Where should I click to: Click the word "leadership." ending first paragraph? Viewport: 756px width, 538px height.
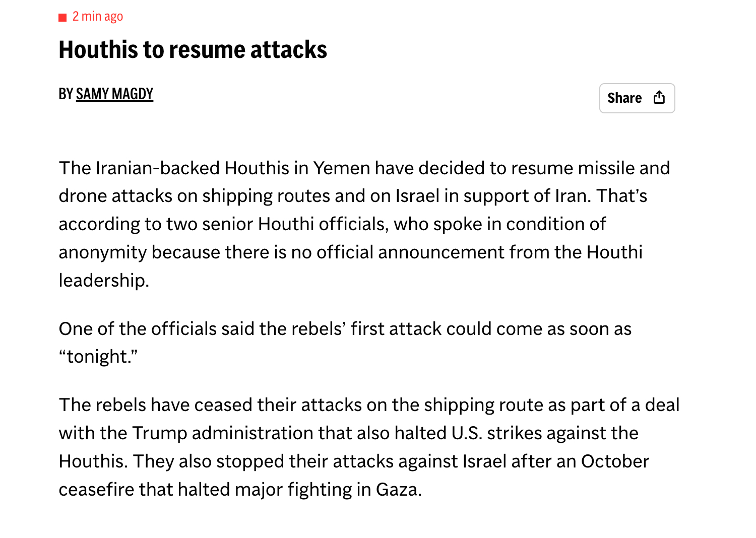coord(104,281)
